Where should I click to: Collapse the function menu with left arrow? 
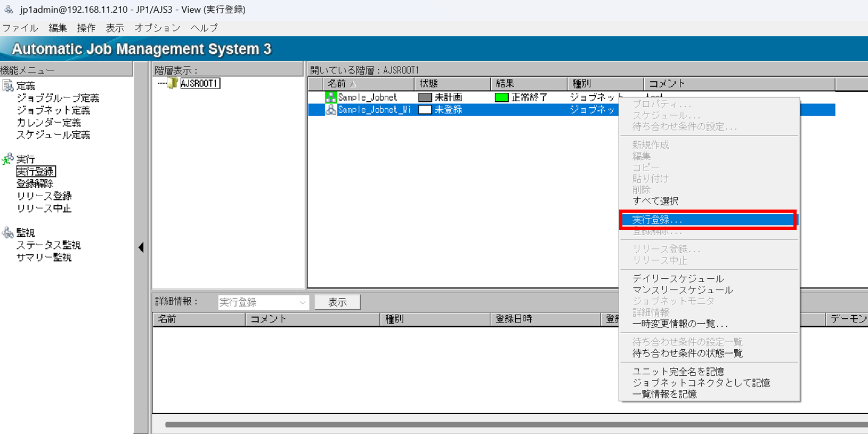point(141,247)
